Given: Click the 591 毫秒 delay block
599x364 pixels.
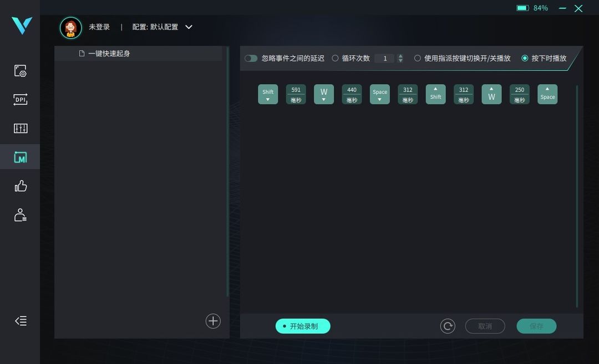Looking at the screenshot, I should coord(296,94).
